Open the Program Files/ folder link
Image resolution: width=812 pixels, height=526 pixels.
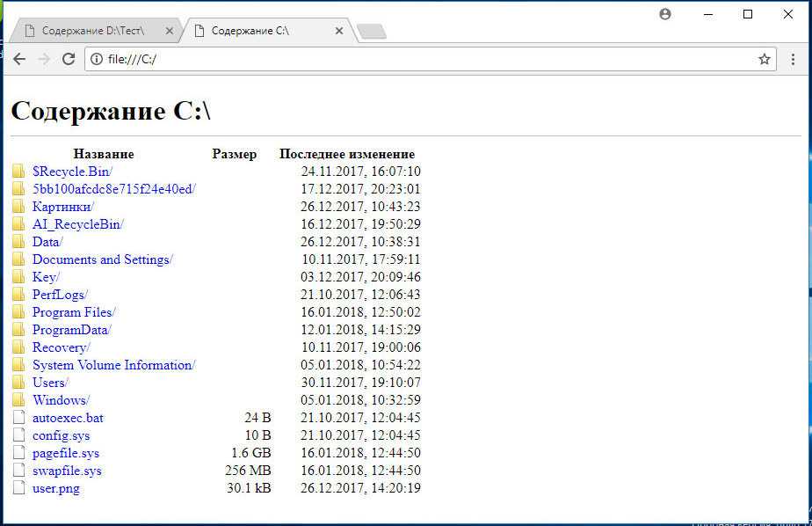point(74,312)
